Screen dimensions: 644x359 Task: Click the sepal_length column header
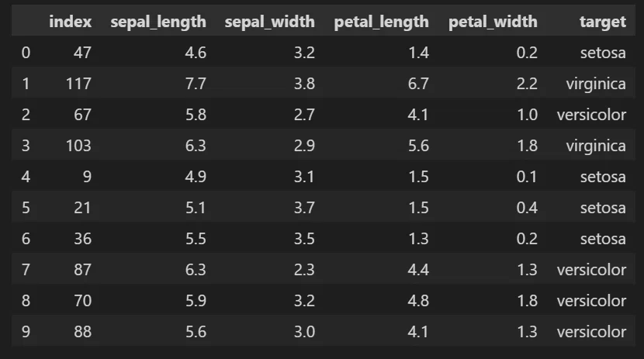(158, 22)
